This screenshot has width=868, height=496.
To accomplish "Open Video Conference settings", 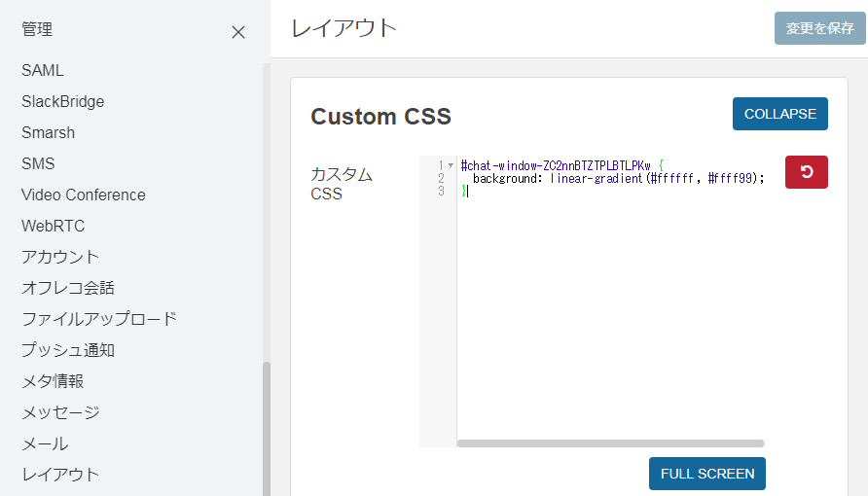I will point(84,195).
